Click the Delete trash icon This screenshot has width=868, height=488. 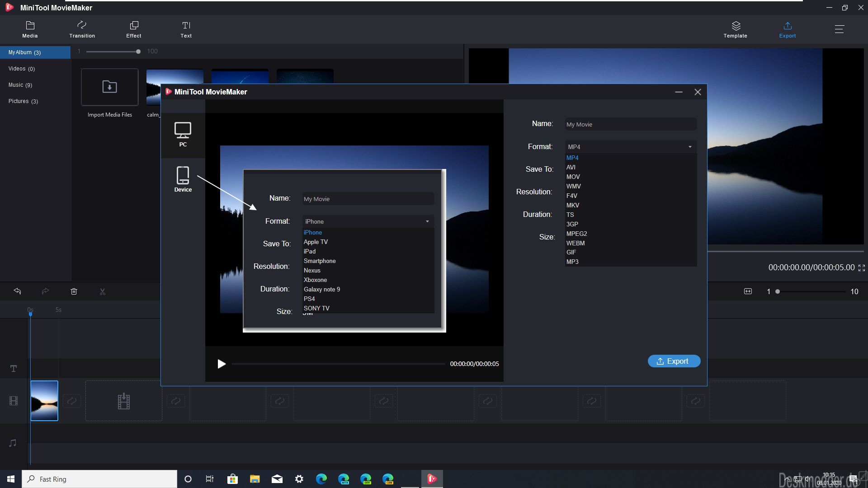pyautogui.click(x=74, y=291)
